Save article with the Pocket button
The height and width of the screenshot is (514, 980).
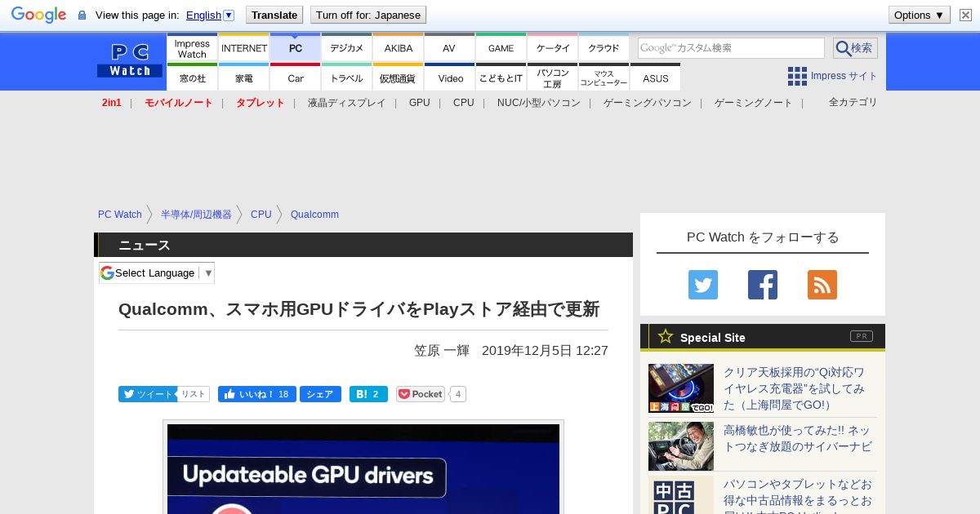(421, 394)
